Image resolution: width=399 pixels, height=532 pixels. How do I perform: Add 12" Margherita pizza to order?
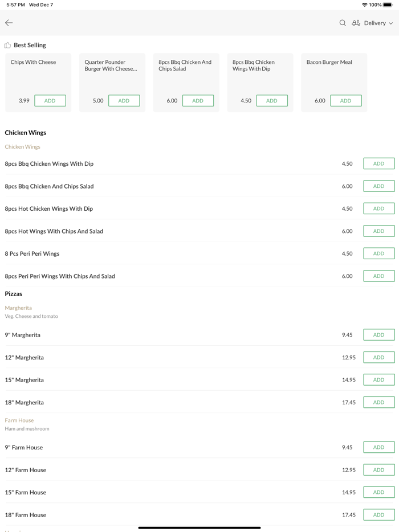[378, 357]
